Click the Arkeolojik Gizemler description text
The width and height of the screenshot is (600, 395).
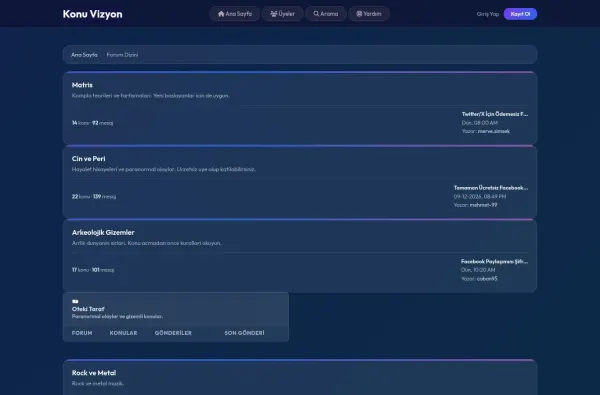[146, 243]
